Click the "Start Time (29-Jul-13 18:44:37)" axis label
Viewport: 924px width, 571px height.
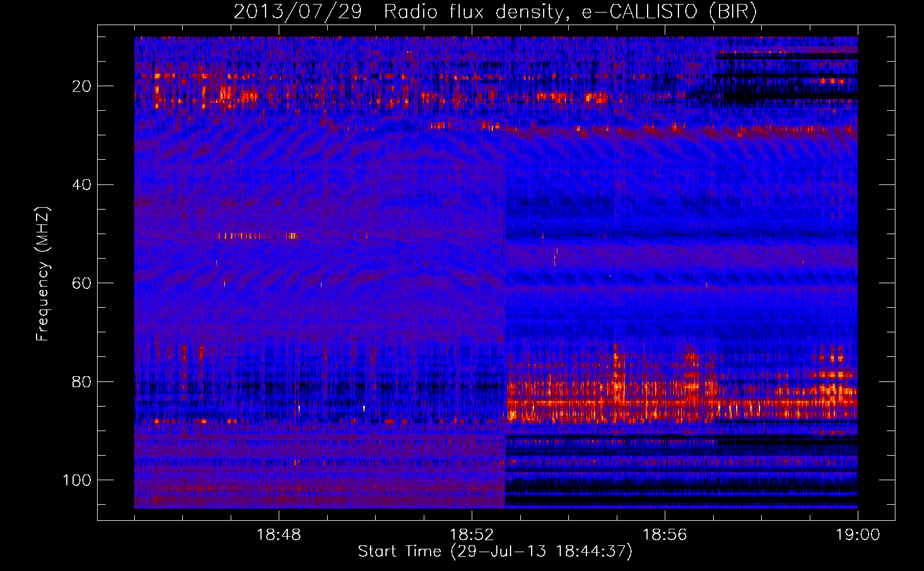(x=495, y=552)
